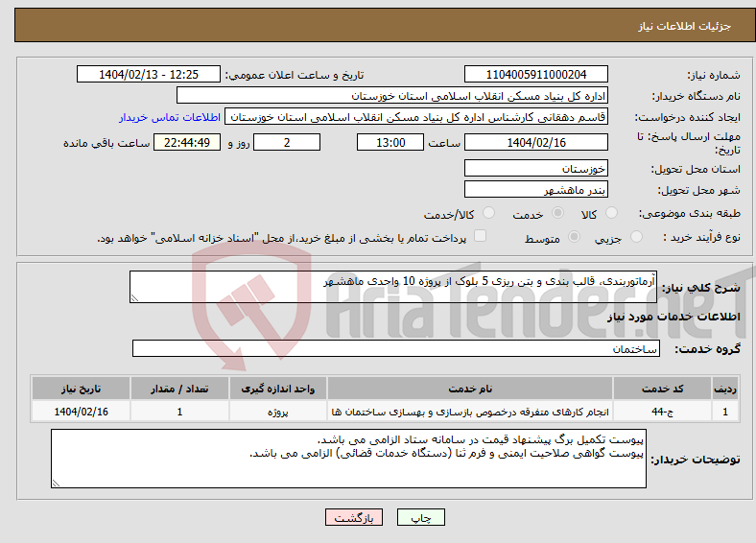Click the resize handle of buyer notes area
This screenshot has height=543, width=756.
coord(56,483)
